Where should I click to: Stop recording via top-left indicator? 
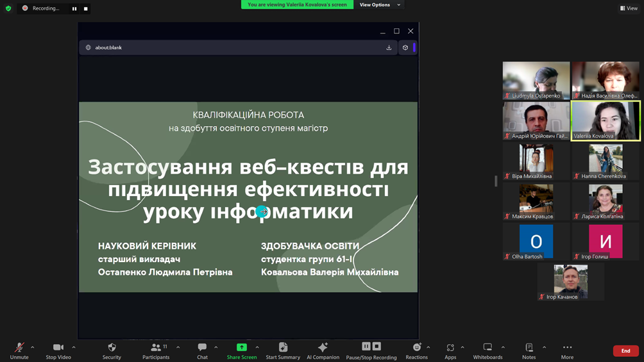(x=85, y=8)
